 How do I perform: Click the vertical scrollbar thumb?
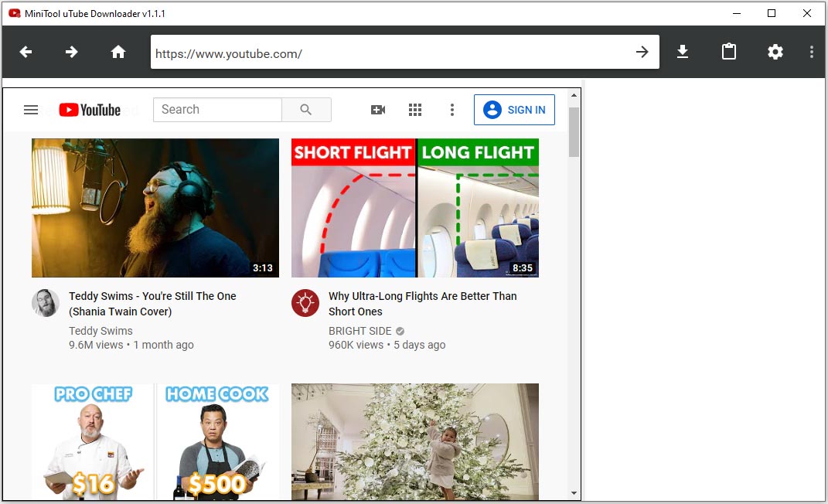click(x=574, y=132)
